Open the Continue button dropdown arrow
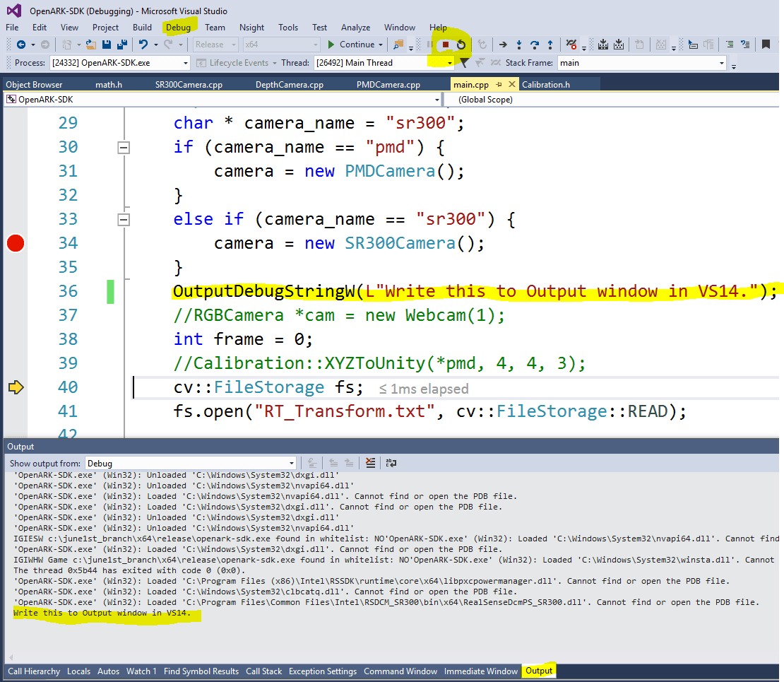Viewport: 784px width, 682px height. [381, 45]
